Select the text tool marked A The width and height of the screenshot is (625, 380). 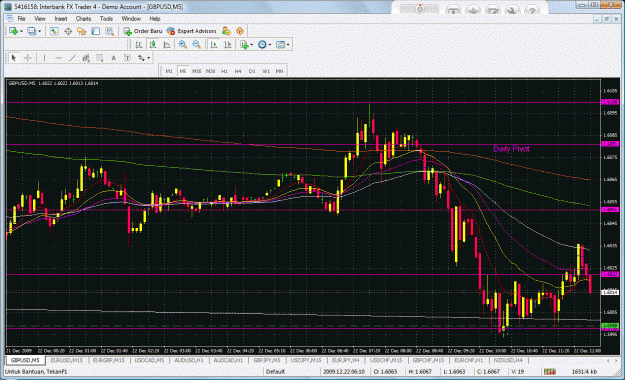coord(114,58)
